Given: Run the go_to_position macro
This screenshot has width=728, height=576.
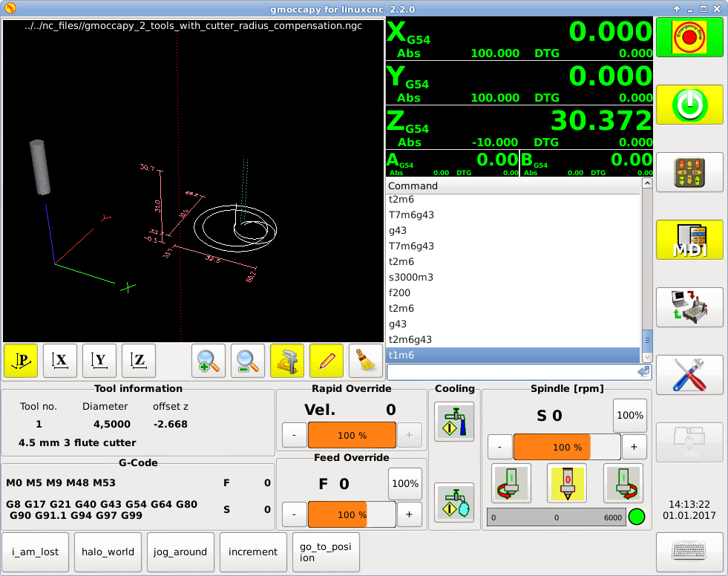Looking at the screenshot, I should (x=326, y=552).
